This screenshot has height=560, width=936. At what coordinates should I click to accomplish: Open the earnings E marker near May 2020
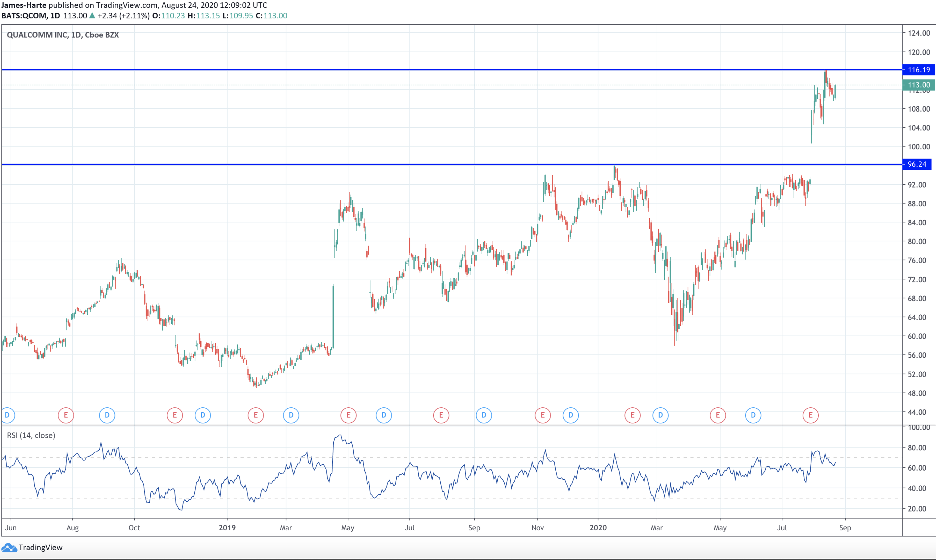coord(718,415)
